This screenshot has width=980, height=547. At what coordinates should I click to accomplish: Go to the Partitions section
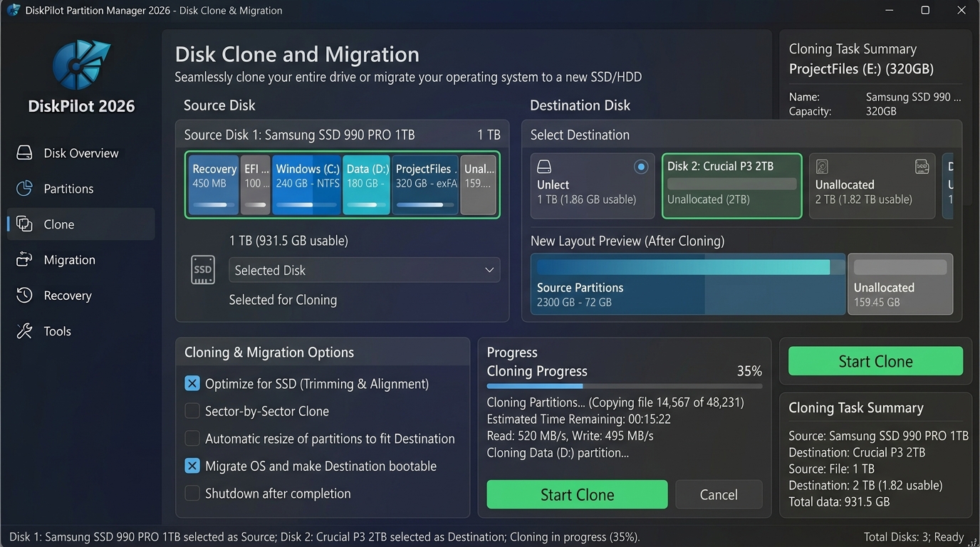coord(80,189)
